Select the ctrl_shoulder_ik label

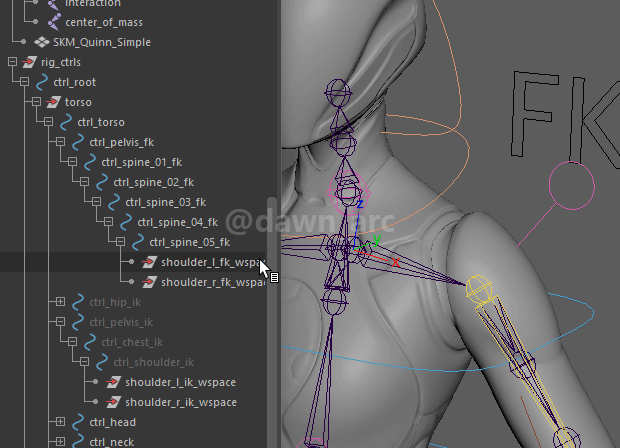(x=154, y=362)
